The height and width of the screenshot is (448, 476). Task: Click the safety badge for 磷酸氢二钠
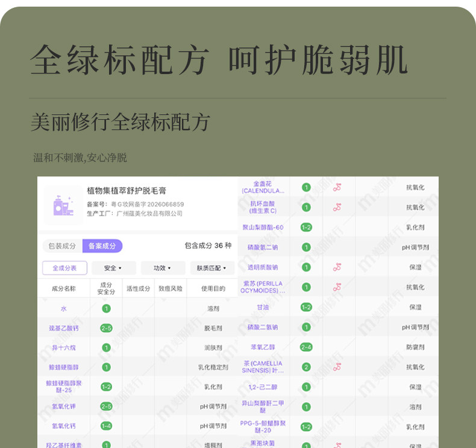(306, 247)
